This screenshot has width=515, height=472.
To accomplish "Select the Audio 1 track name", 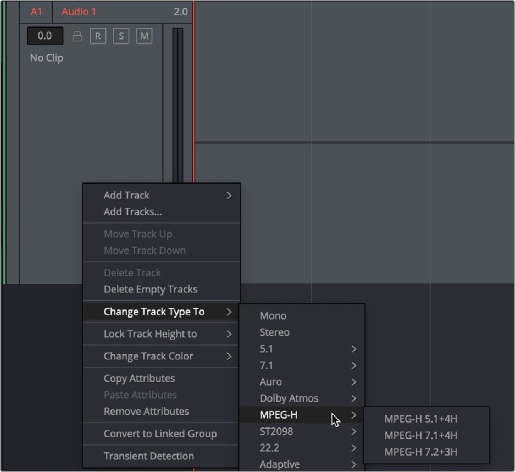I will click(x=79, y=12).
